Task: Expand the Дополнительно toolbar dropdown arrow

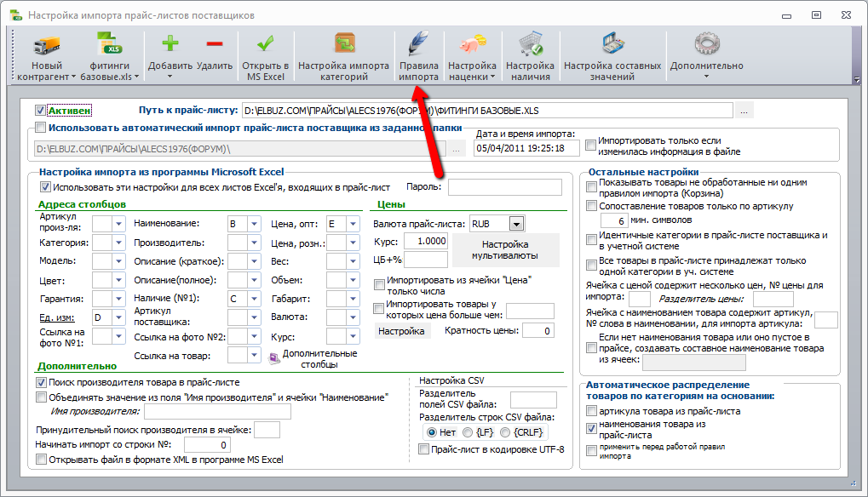Action: pos(706,77)
